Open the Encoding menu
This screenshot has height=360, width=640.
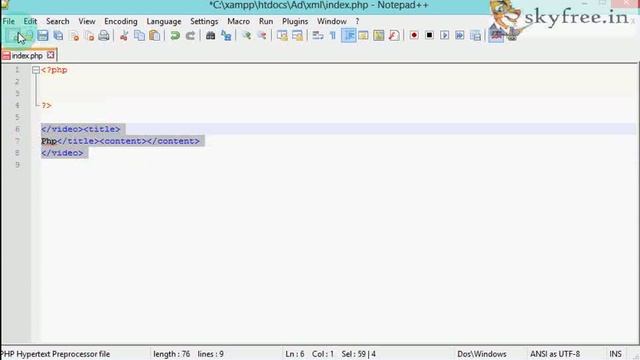click(x=121, y=21)
